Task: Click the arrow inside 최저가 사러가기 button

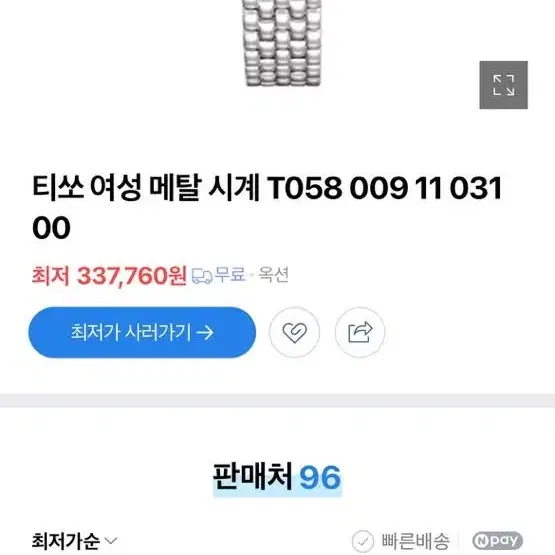Action: 205,333
